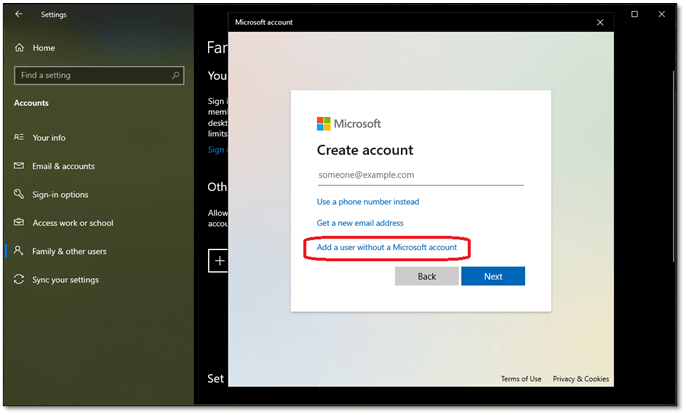The width and height of the screenshot is (686, 415).
Task: Click the back arrow in Settings
Action: [x=18, y=14]
